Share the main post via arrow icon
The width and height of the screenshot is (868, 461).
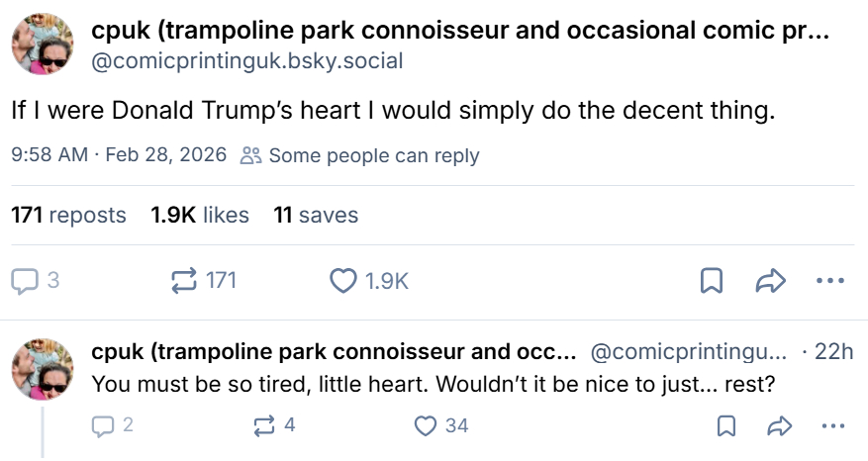tap(769, 282)
